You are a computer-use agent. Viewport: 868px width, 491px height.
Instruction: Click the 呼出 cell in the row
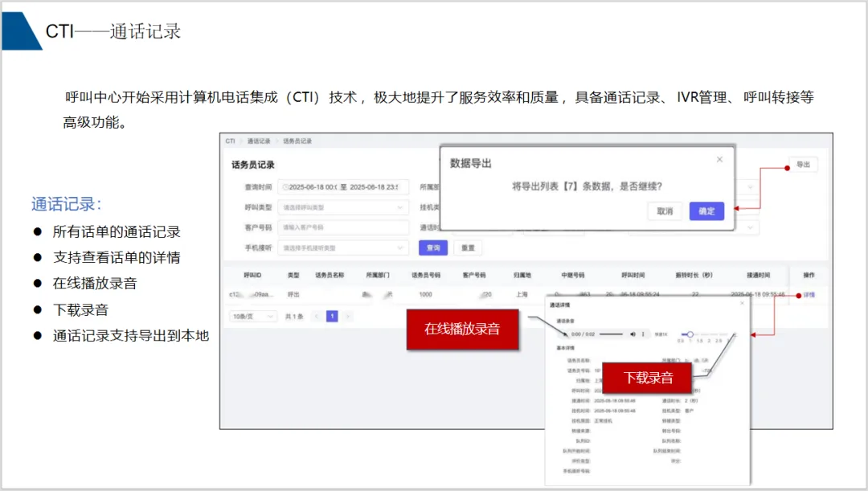click(293, 294)
